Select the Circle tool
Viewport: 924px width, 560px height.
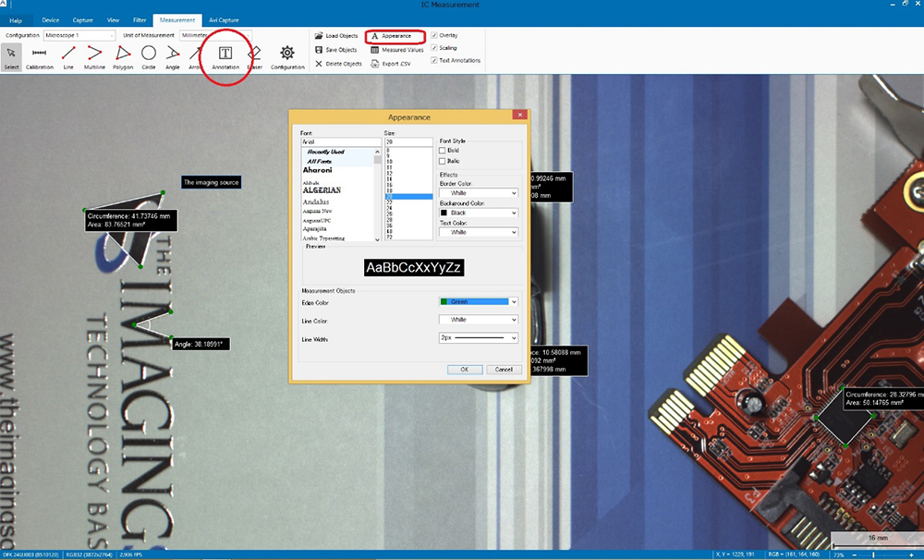[x=149, y=57]
